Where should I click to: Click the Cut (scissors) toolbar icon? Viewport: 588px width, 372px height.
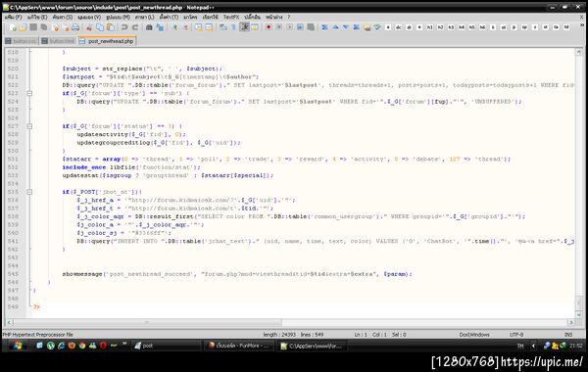click(x=89, y=27)
